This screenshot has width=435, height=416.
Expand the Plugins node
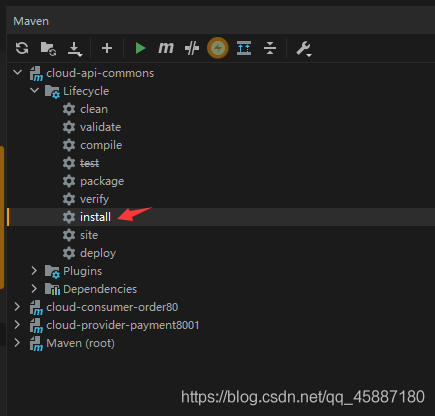pos(34,271)
